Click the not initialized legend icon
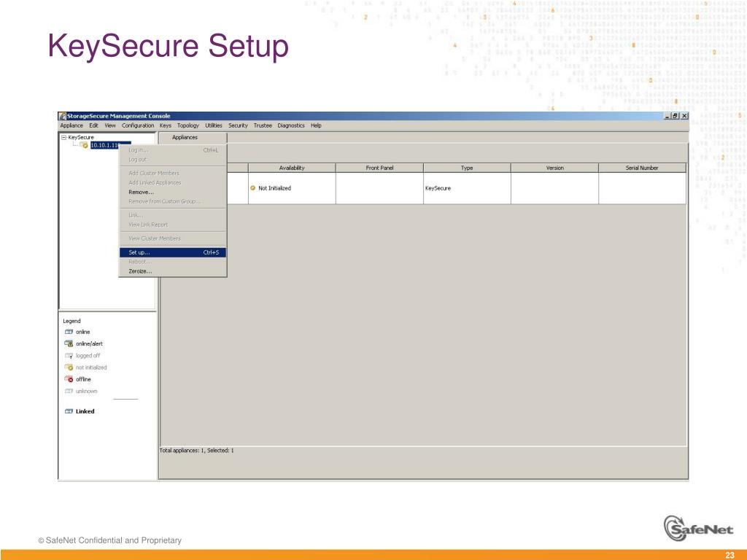Image resolution: width=747 pixels, height=560 pixels. coord(69,367)
